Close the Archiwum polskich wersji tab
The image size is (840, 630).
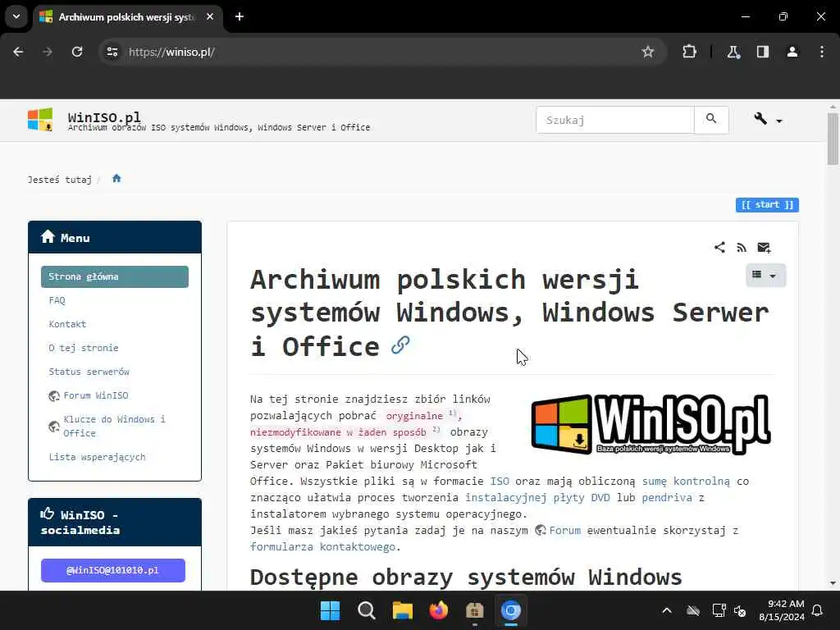click(210, 16)
